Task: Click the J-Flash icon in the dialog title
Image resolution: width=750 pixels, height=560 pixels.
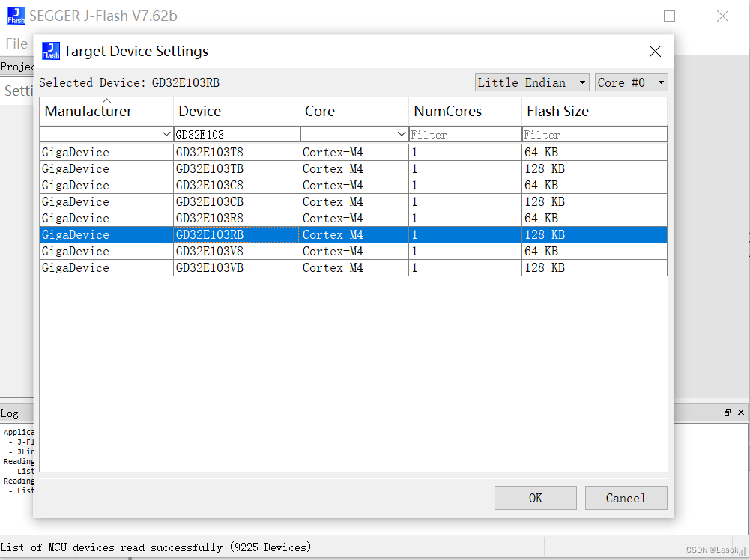Action: (51, 51)
